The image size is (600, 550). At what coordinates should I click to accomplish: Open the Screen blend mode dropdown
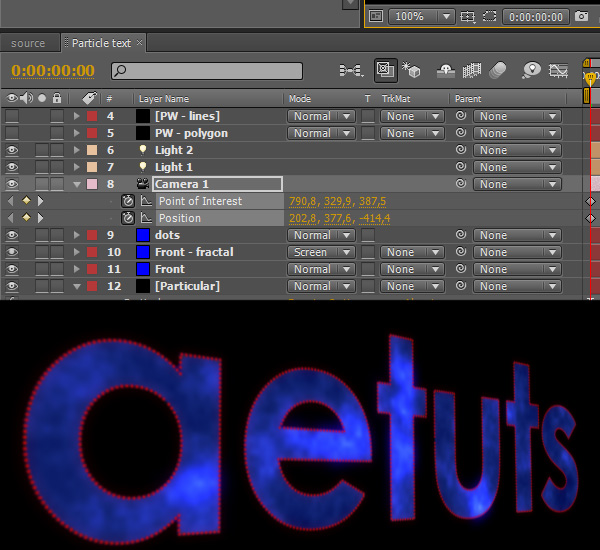pyautogui.click(x=321, y=252)
